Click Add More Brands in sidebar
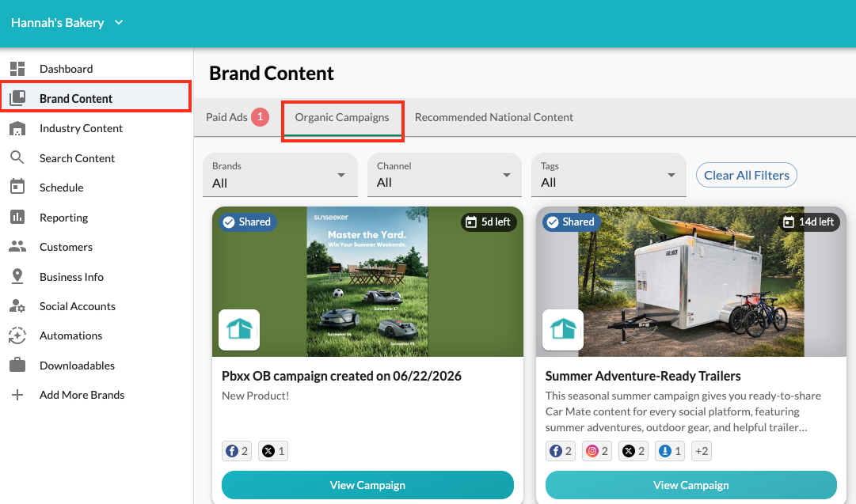The height and width of the screenshot is (504, 856). coord(96,395)
